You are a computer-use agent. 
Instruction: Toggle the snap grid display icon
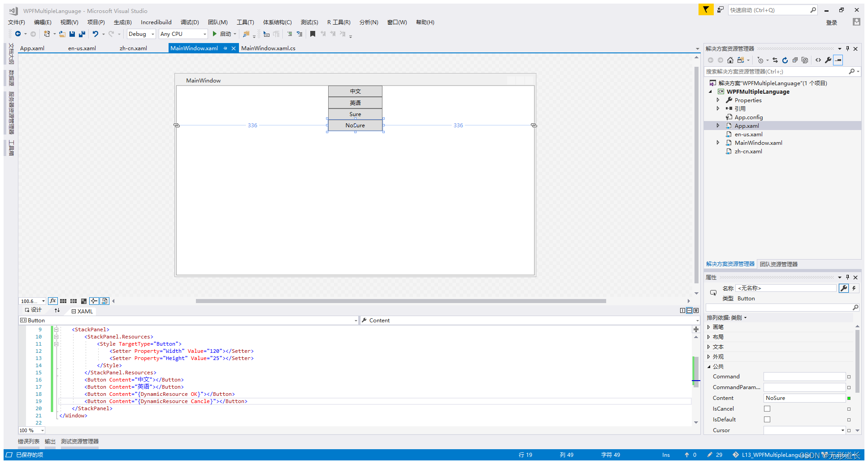pos(63,301)
